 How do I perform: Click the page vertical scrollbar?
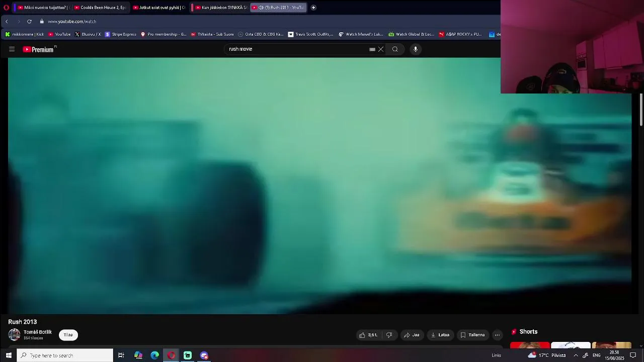click(x=641, y=110)
